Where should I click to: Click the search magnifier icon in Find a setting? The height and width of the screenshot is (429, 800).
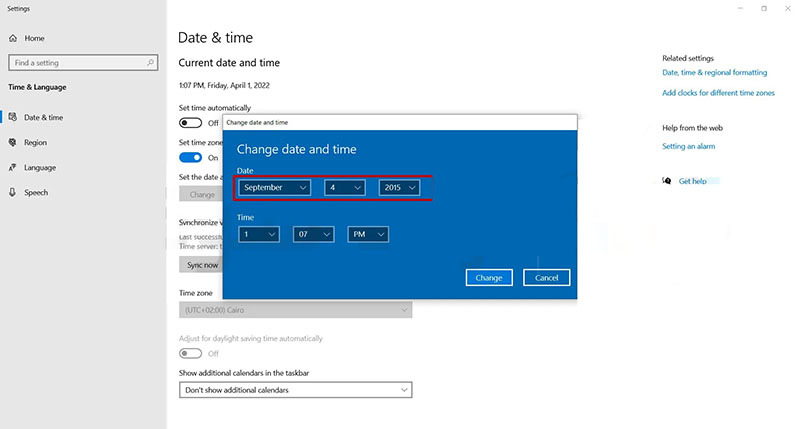(x=151, y=63)
